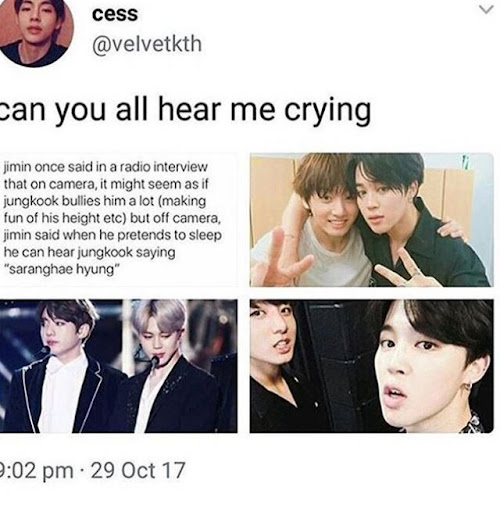The width and height of the screenshot is (500, 512).
Task: View the photo with two peace signs
Action: [x=371, y=220]
